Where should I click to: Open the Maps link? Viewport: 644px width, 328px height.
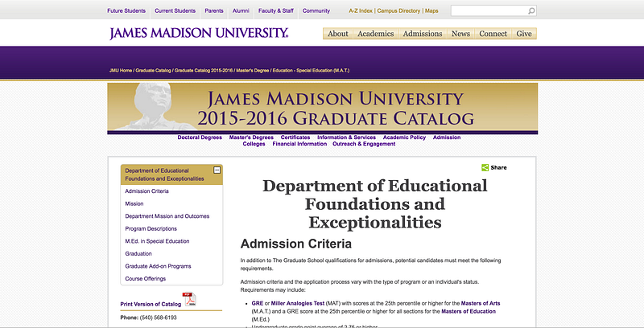click(431, 10)
